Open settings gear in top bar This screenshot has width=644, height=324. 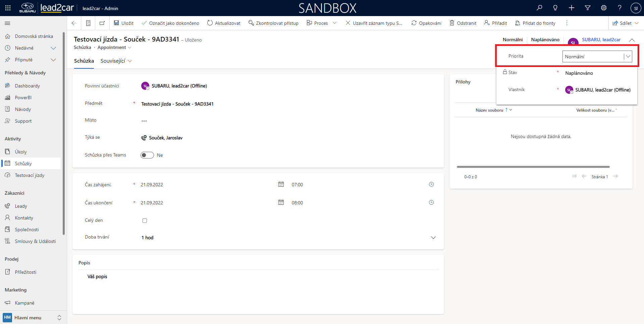click(x=604, y=8)
